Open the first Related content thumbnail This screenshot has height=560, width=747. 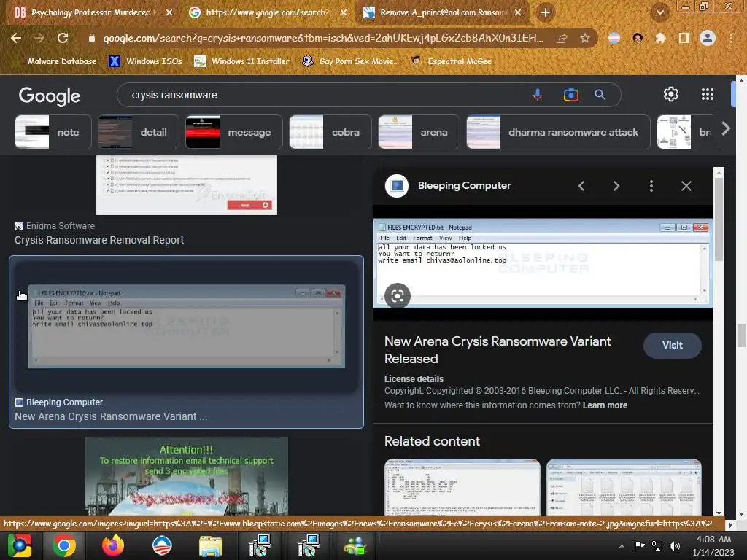click(x=462, y=486)
